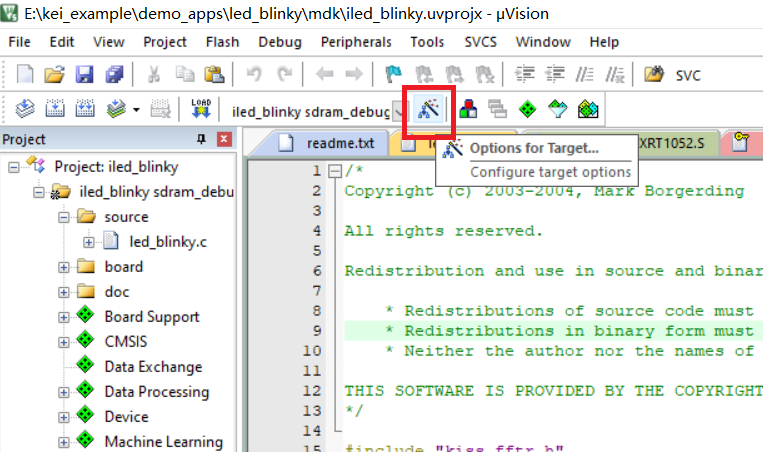The width and height of the screenshot is (763, 452).
Task: Click the New file icon
Action: 25,74
